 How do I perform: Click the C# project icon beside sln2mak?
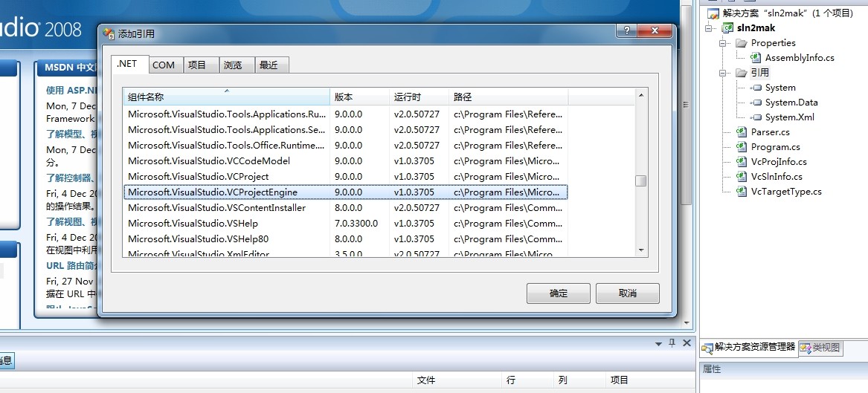[727, 28]
